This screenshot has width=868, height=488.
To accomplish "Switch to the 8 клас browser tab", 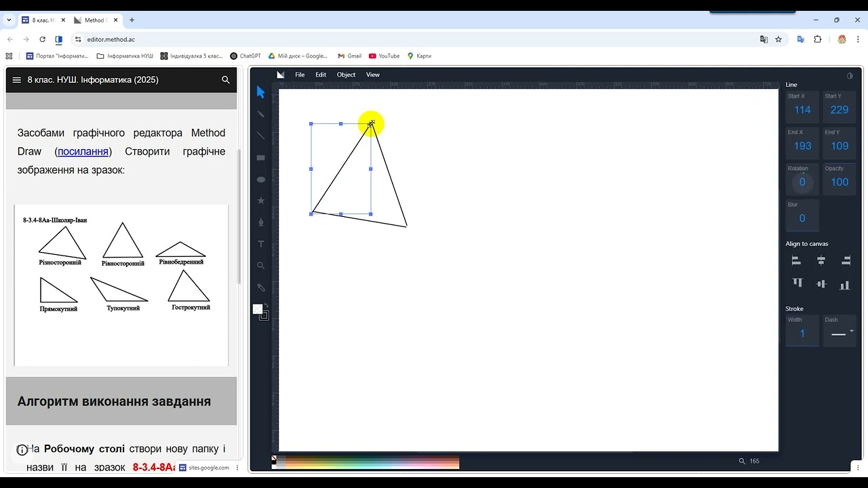I will [42, 20].
